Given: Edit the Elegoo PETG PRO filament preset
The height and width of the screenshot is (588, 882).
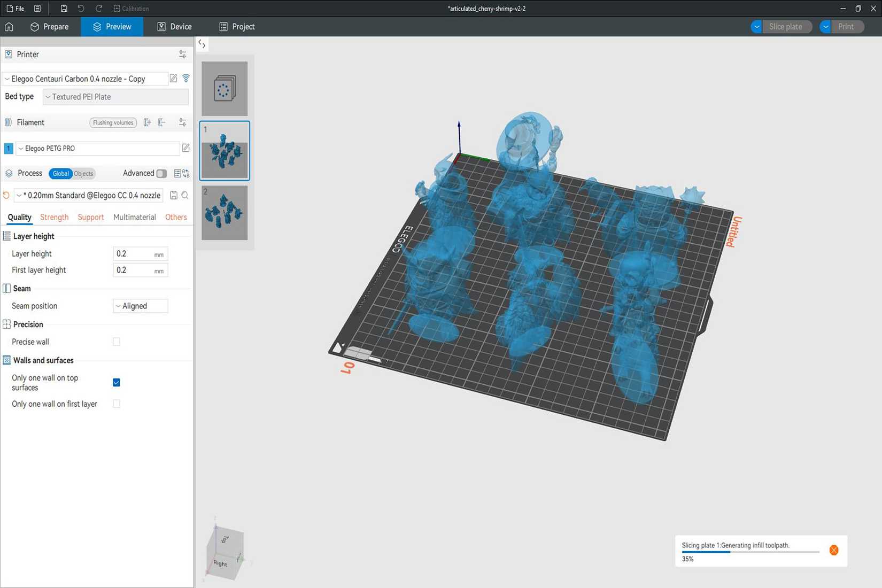Looking at the screenshot, I should (x=185, y=148).
